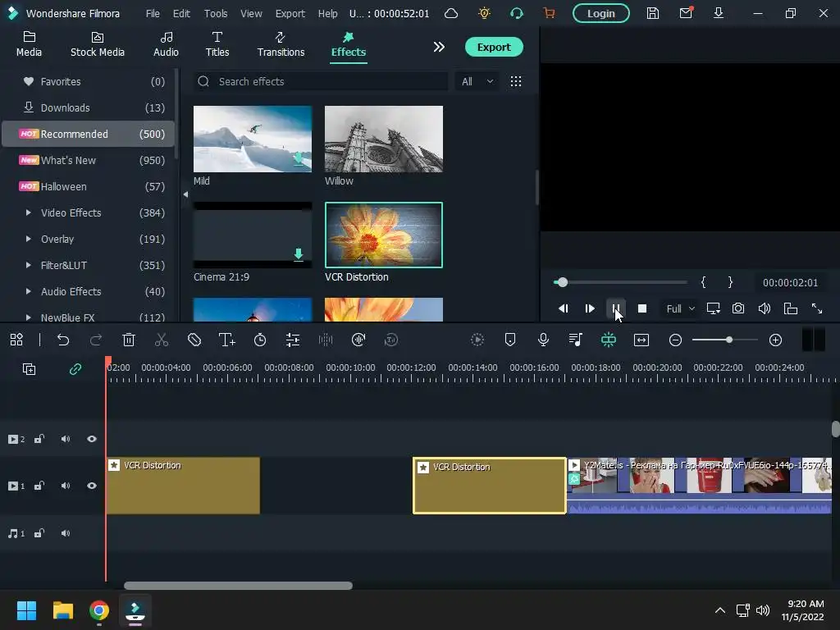The width and height of the screenshot is (840, 630).
Task: Undo the last edit
Action: coord(63,340)
